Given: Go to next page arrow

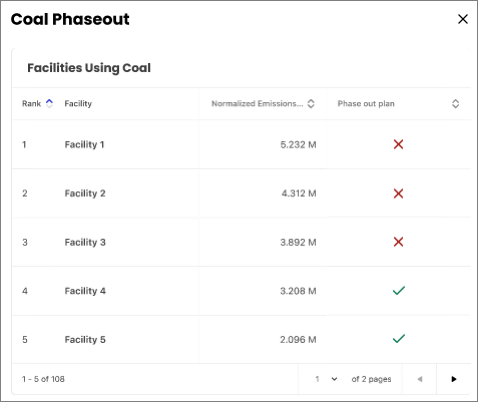Looking at the screenshot, I should (x=453, y=379).
